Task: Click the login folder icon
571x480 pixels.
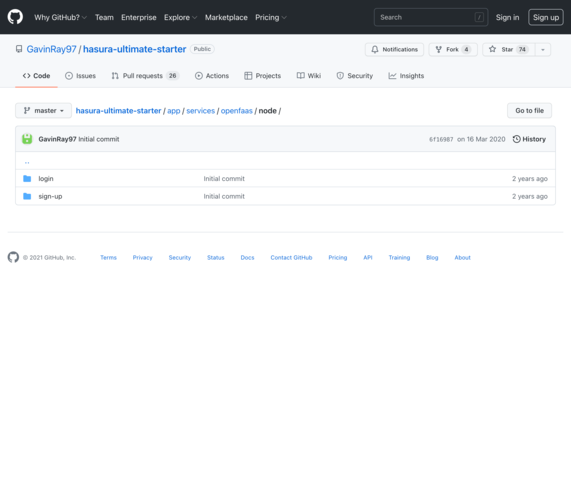Action: pyautogui.click(x=27, y=178)
